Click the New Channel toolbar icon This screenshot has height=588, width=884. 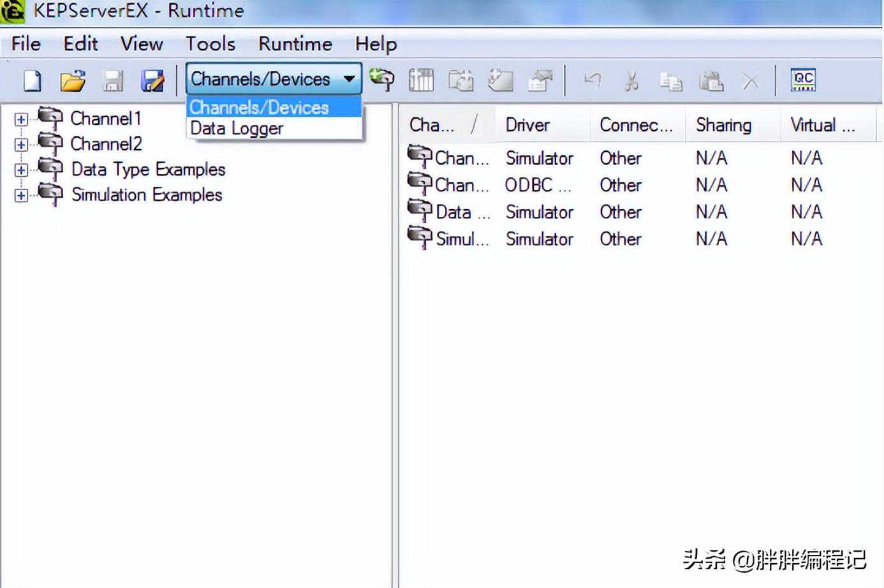click(382, 80)
